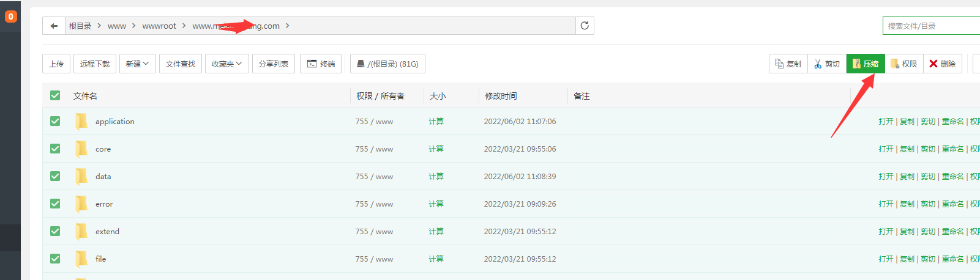Click the back arrow in path bar

coord(54,26)
